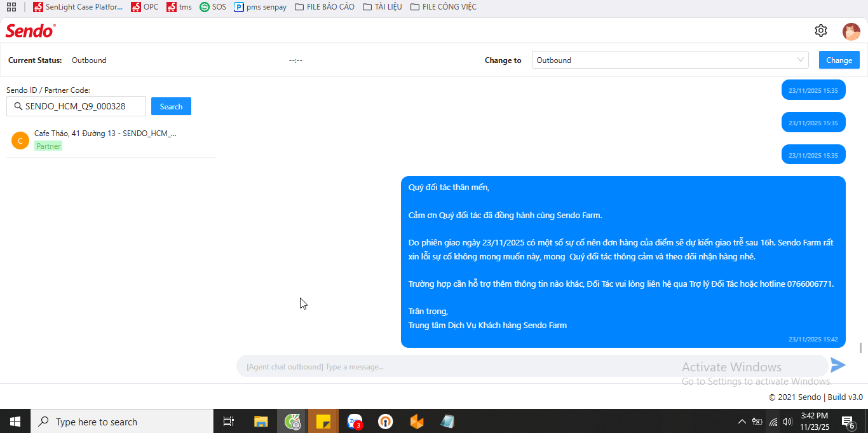
Task: Open the Windows Start menu
Action: tap(15, 421)
